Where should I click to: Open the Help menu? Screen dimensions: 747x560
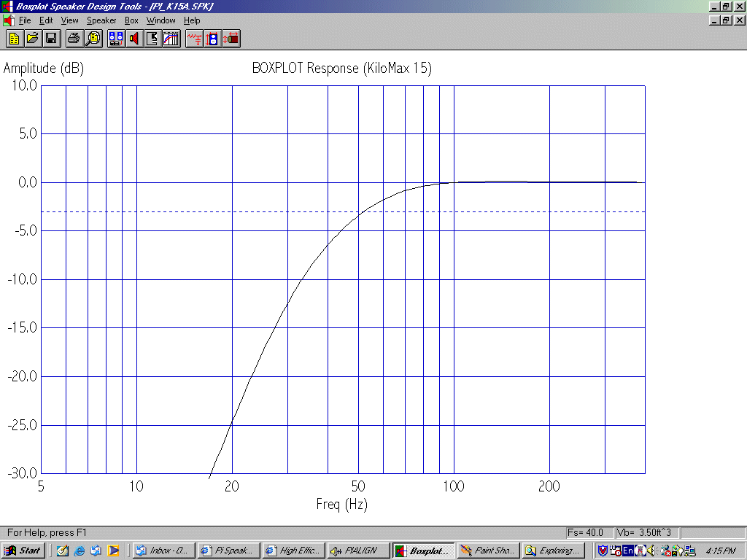pyautogui.click(x=192, y=20)
